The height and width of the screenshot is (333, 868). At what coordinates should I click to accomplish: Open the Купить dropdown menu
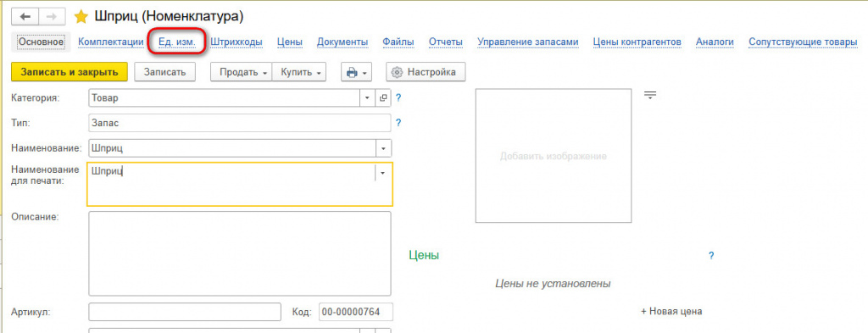coord(299,72)
